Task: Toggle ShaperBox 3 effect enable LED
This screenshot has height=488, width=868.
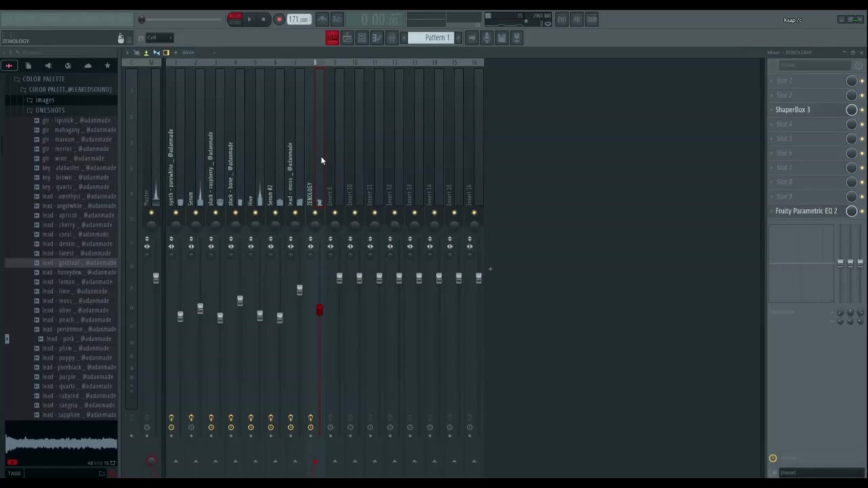Action: coord(862,110)
